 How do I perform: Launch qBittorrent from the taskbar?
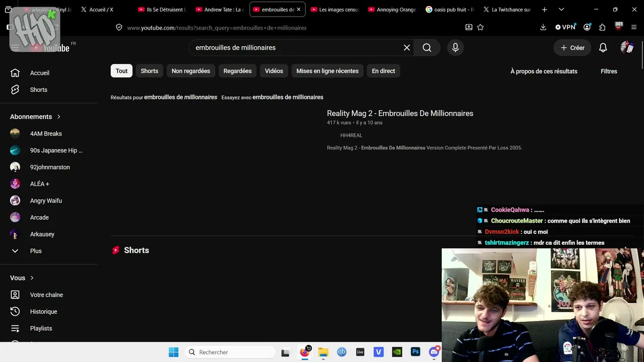(342, 352)
